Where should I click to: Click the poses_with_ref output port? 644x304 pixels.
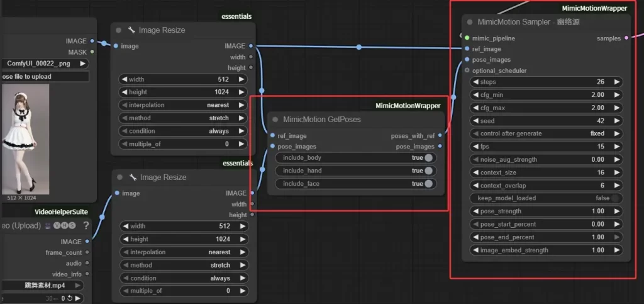[x=440, y=135]
